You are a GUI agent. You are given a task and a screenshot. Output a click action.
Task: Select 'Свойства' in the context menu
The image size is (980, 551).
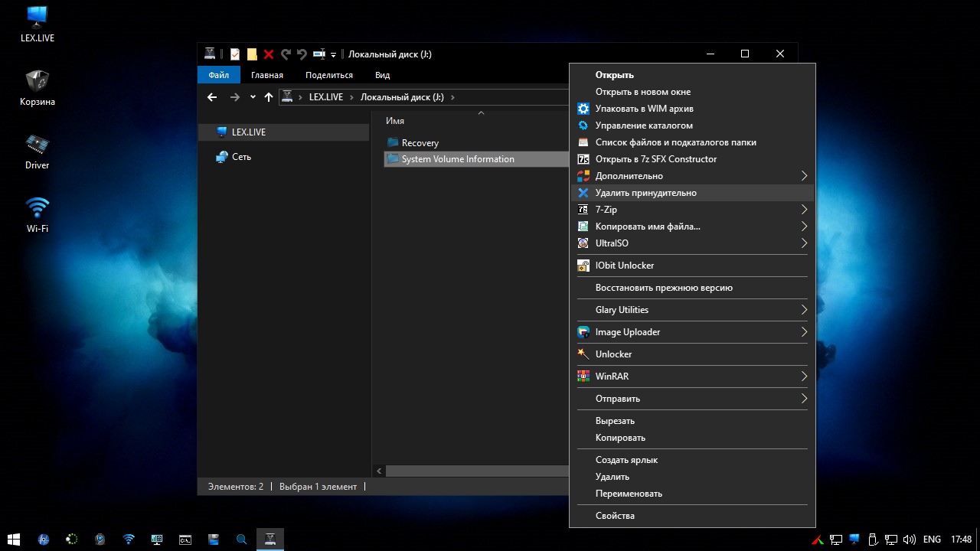point(615,516)
